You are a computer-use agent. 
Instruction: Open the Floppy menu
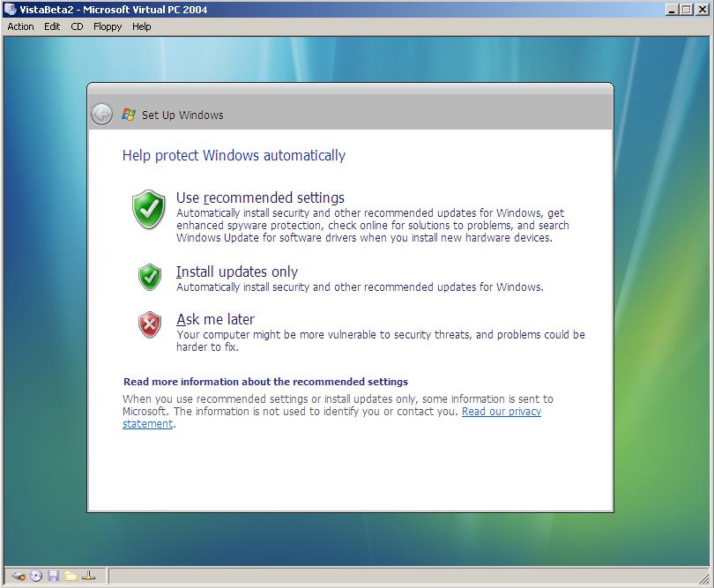pyautogui.click(x=108, y=26)
